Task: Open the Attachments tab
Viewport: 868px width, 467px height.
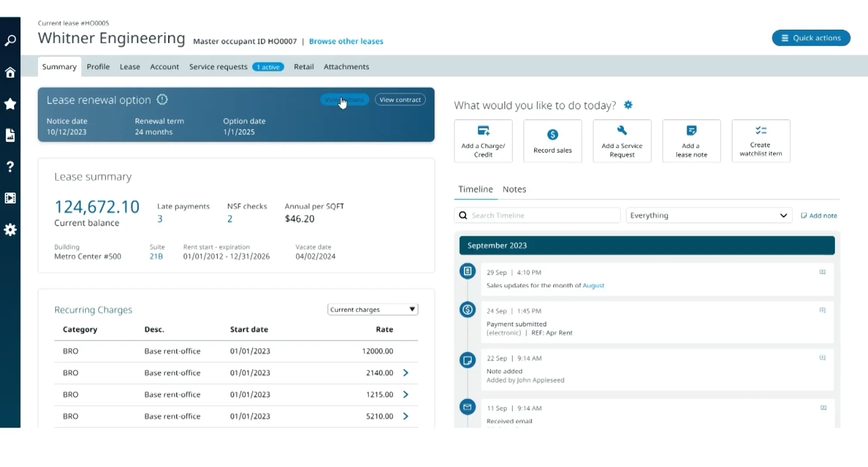Action: pos(346,67)
